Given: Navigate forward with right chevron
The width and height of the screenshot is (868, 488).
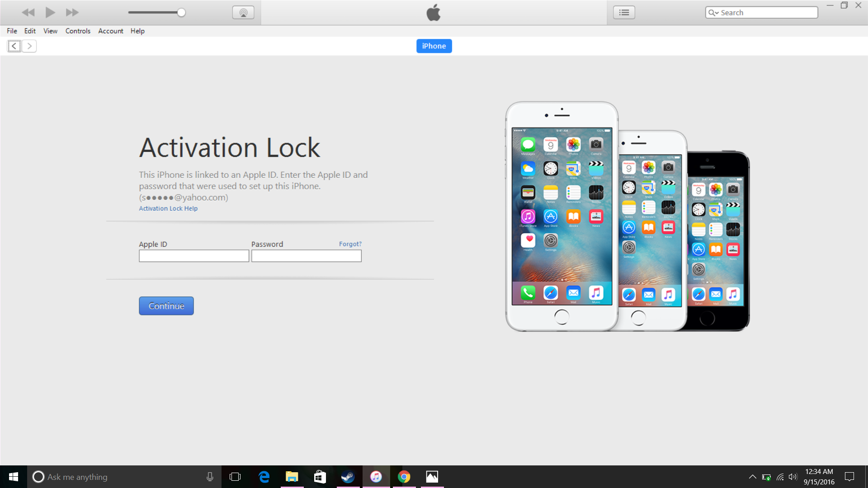Looking at the screenshot, I should click(x=29, y=46).
